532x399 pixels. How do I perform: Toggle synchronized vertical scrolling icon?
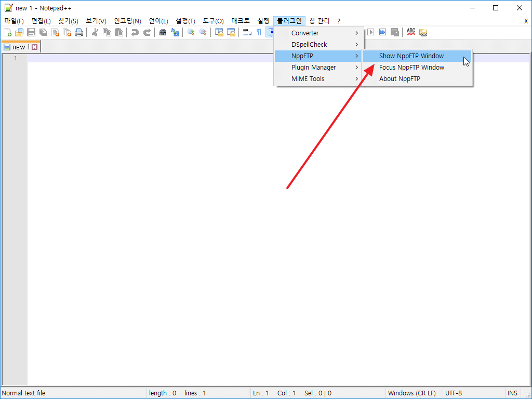coord(219,32)
